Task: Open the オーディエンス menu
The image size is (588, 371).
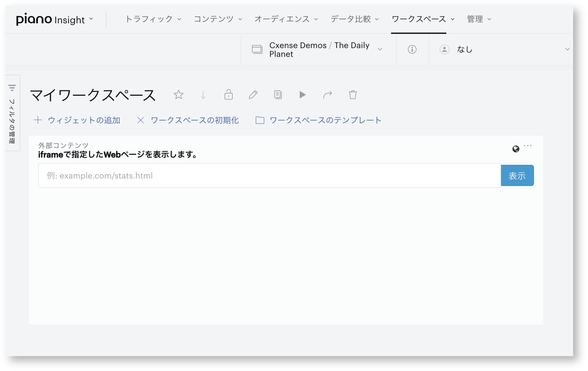Action: coord(286,19)
